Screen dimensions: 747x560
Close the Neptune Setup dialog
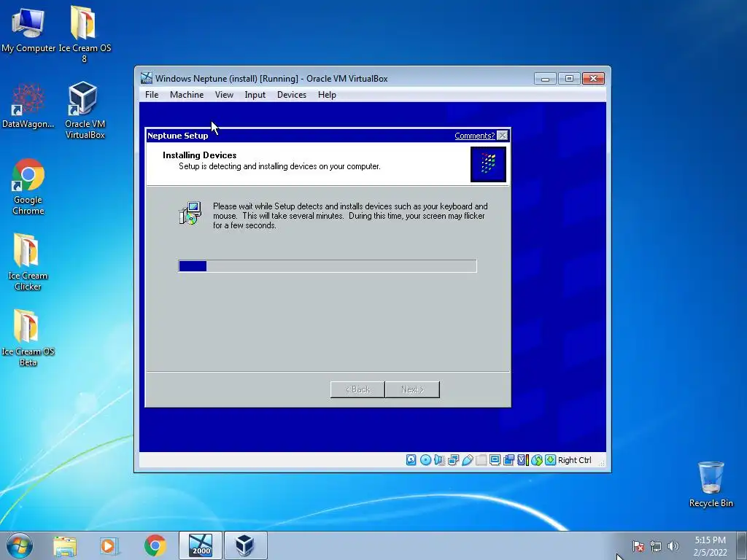(x=502, y=136)
